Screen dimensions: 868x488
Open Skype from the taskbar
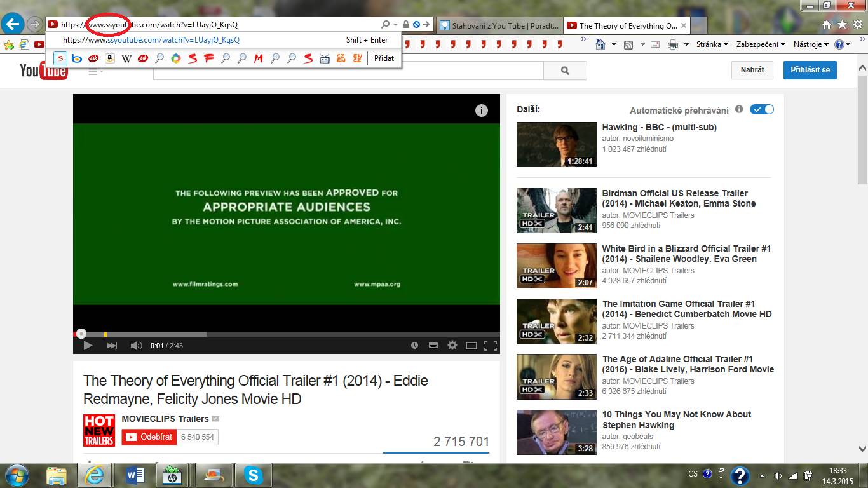pyautogui.click(x=253, y=475)
